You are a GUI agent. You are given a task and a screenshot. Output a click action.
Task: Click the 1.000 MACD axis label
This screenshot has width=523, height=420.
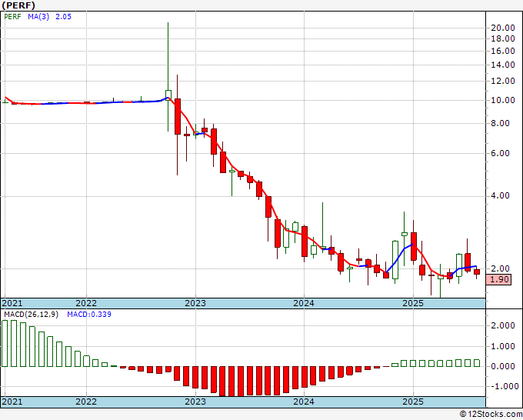tap(503, 347)
